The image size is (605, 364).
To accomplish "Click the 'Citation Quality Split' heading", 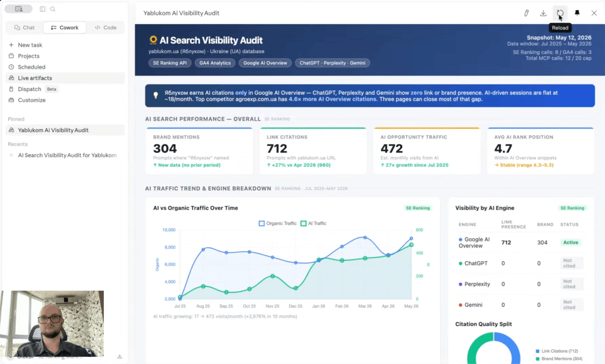I will point(483,324).
